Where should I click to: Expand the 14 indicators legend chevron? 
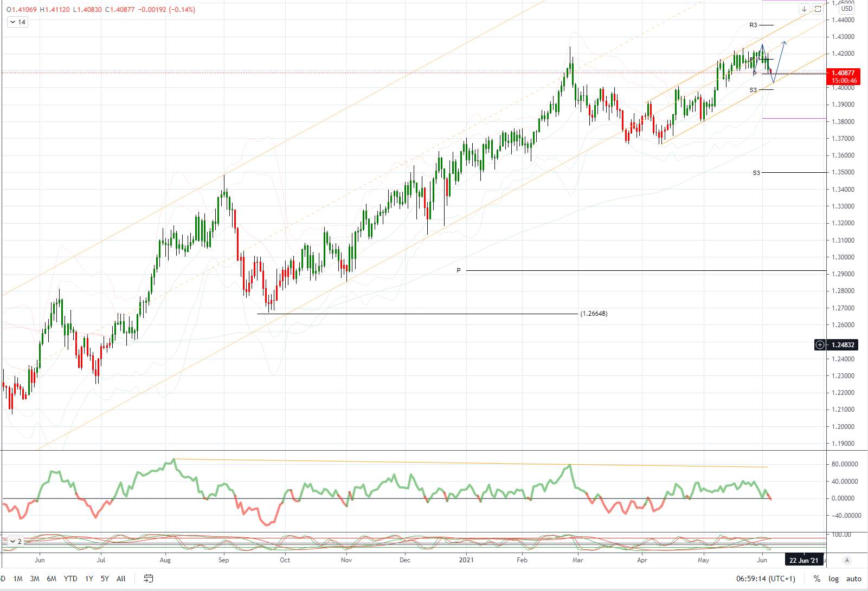(17, 22)
